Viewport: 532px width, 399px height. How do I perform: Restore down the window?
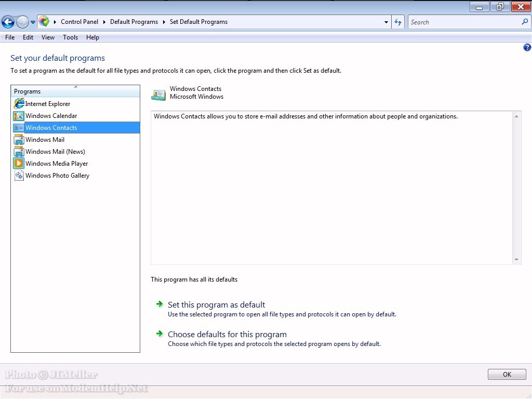point(500,7)
